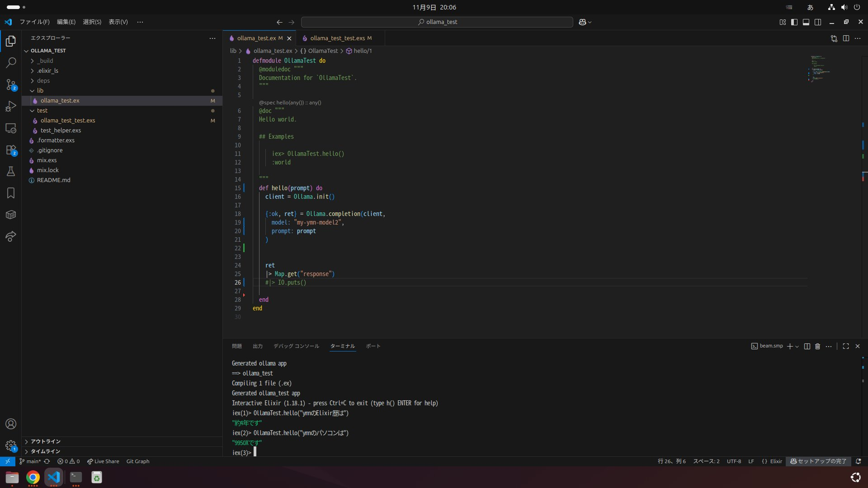Open the Run and Debug view
Screen dimensions: 868x488
(x=11, y=106)
